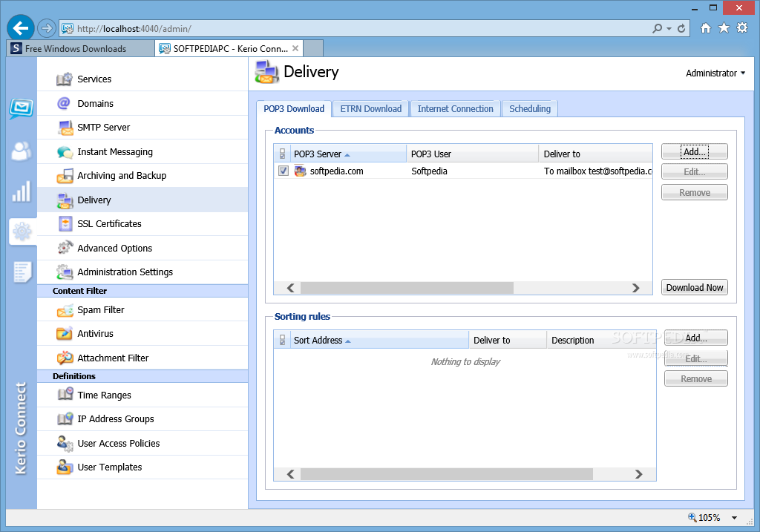
Task: Click the User Templates icon
Action: pos(65,467)
